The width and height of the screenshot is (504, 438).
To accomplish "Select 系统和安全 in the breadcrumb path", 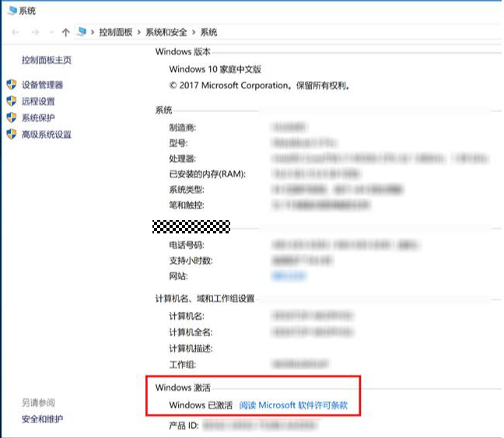I will (x=167, y=33).
